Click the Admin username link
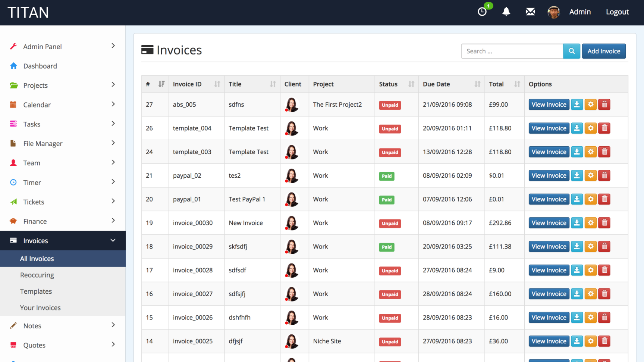This screenshot has width=644, height=362. (x=580, y=12)
